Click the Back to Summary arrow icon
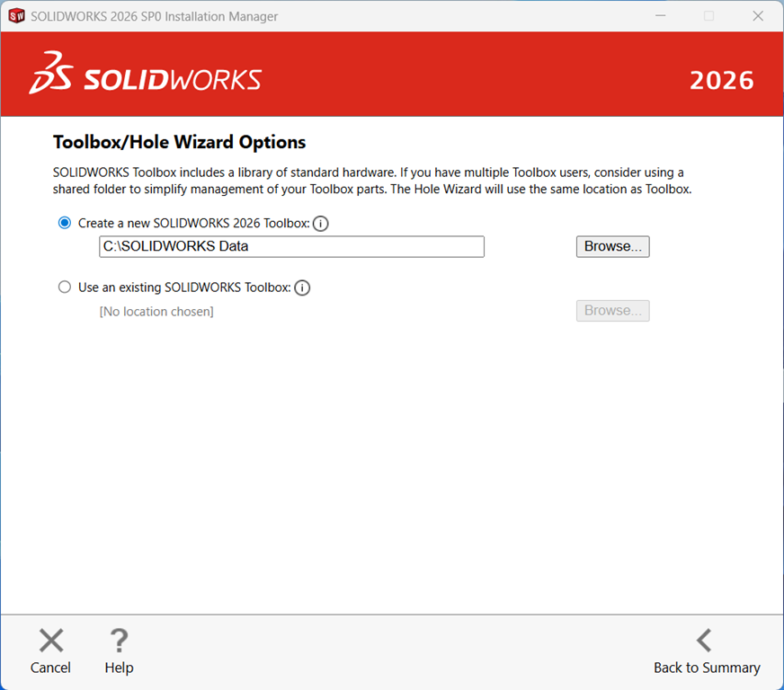Screen dimensions: 784x690 [705, 641]
